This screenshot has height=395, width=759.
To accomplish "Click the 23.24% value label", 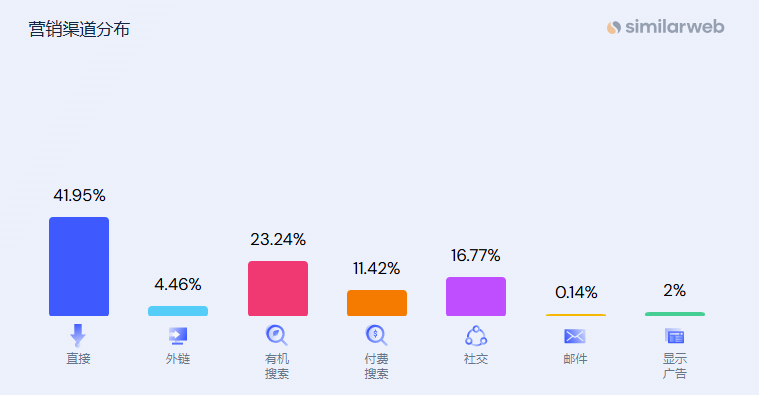I will [278, 239].
